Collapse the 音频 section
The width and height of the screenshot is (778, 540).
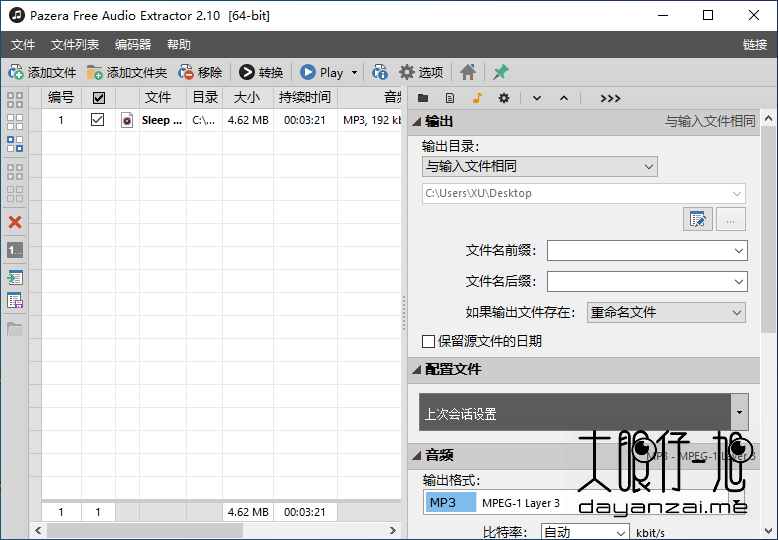[x=417, y=455]
